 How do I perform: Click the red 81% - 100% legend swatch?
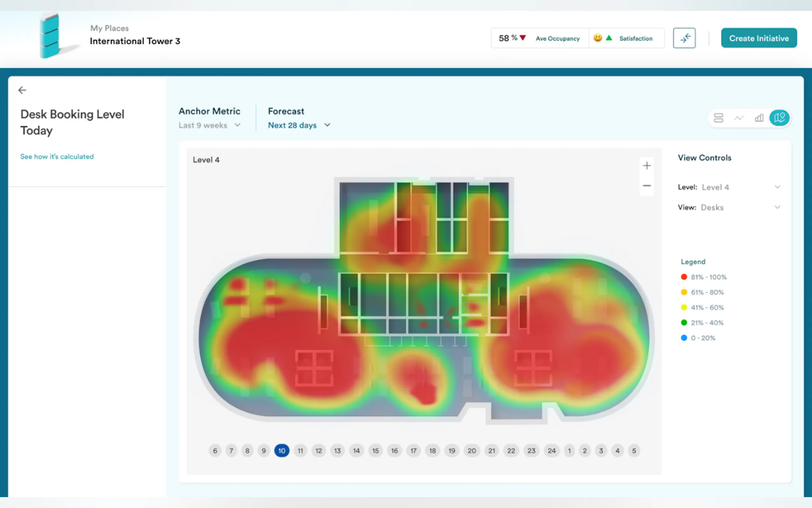click(684, 277)
